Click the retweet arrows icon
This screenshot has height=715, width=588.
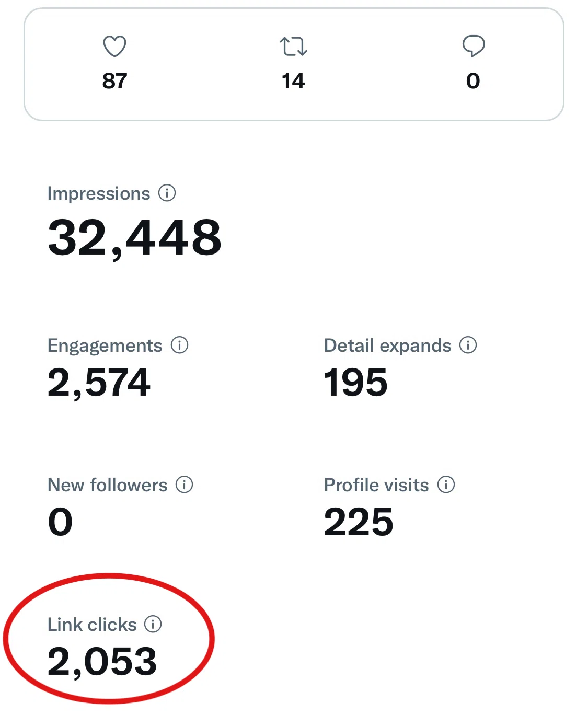[x=293, y=46]
